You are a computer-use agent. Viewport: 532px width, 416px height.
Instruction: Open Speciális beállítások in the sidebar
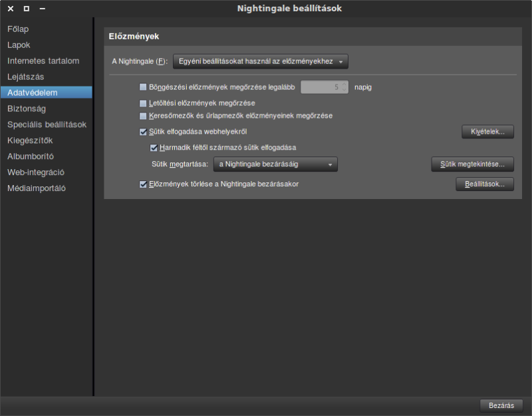pos(47,124)
